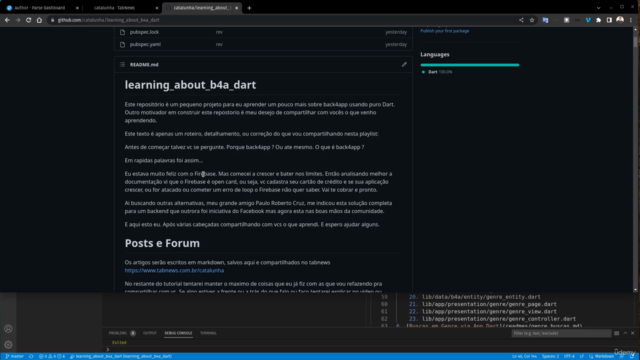Synchronize changes icon in status bar
The image size is (640, 360).
pyautogui.click(x=31, y=356)
